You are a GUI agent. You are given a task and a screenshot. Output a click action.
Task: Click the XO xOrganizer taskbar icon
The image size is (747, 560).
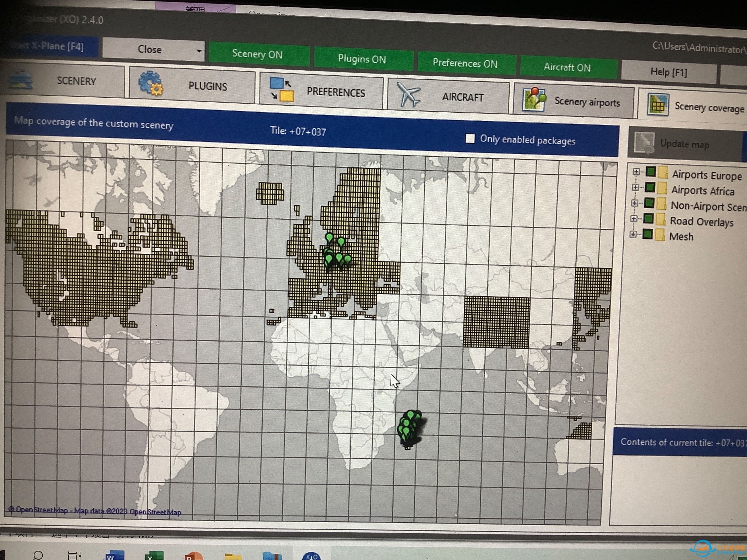(x=311, y=556)
